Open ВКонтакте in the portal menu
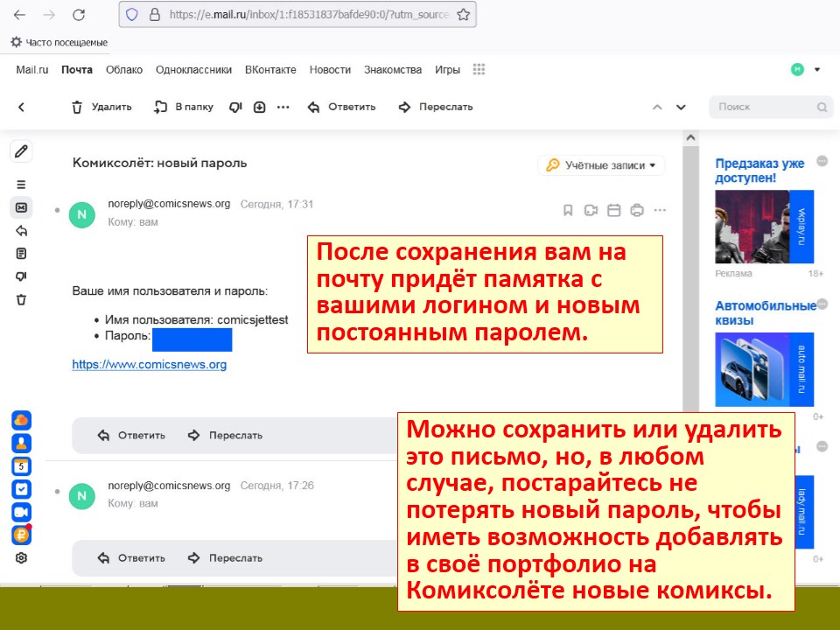 pyautogui.click(x=270, y=70)
